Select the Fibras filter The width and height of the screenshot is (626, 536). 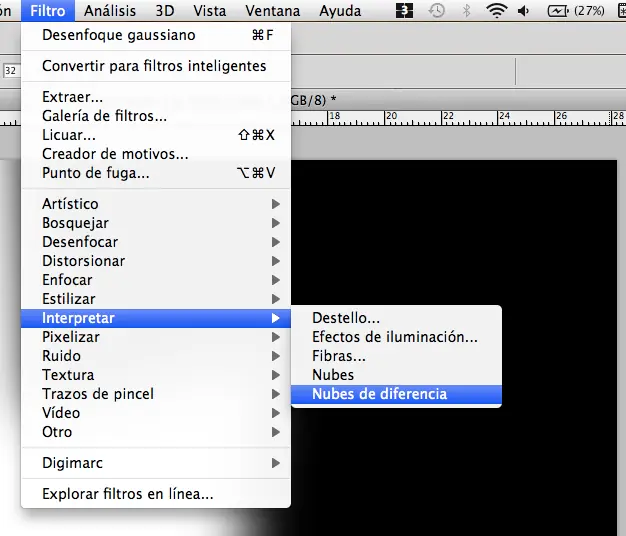point(396,356)
